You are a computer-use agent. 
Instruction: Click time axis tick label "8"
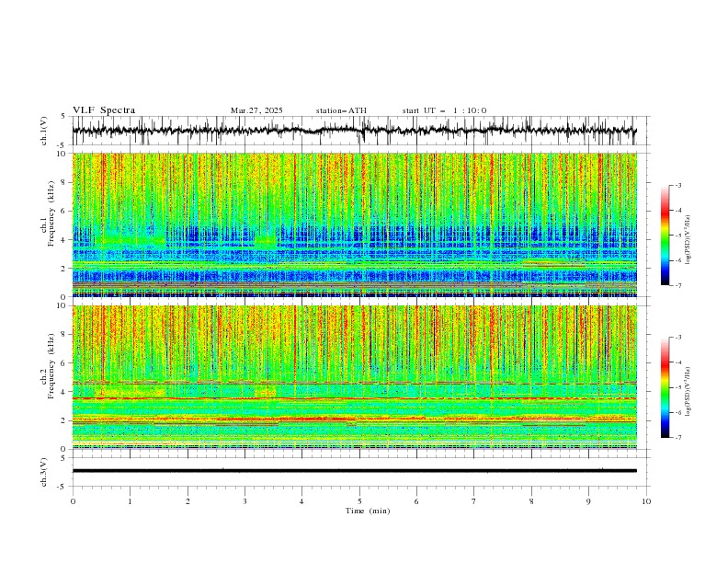[x=531, y=501]
